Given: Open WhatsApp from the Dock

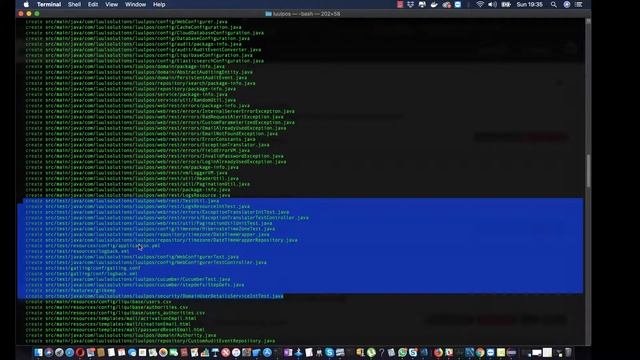Looking at the screenshot, I should (x=402, y=352).
